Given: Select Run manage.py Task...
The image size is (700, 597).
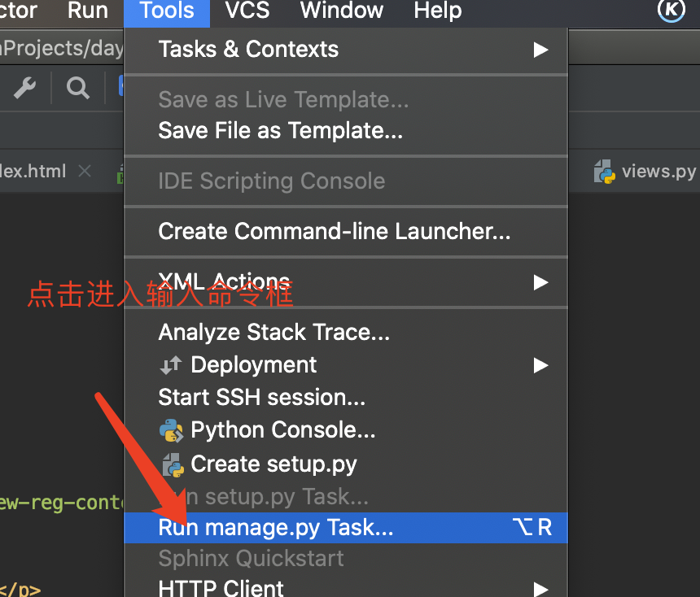Looking at the screenshot, I should pyautogui.click(x=346, y=527).
